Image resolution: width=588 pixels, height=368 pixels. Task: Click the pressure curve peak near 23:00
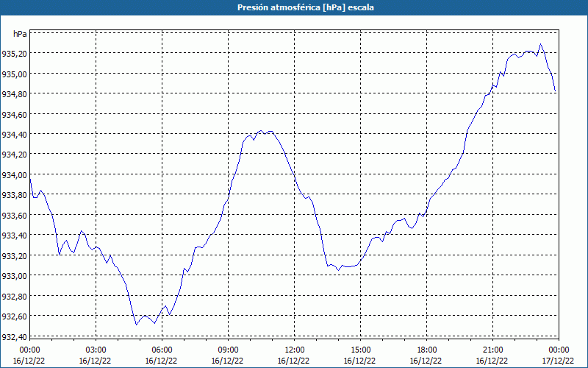(540, 44)
